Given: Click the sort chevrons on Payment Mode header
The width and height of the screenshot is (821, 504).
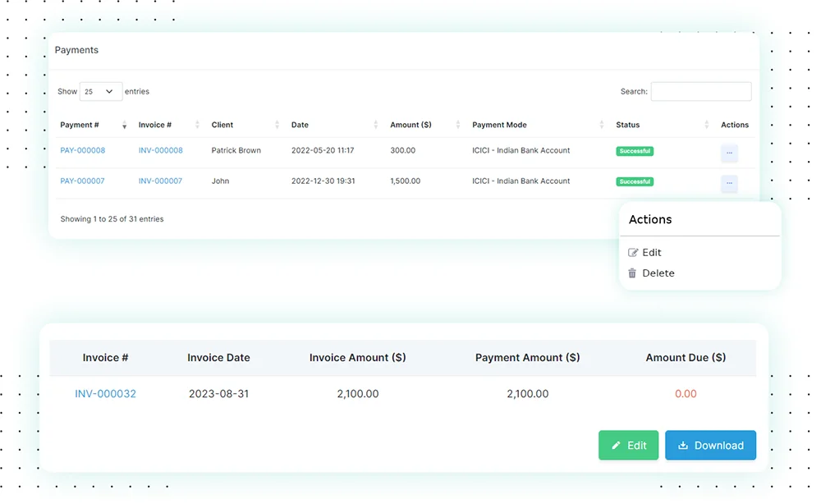Looking at the screenshot, I should coord(600,125).
